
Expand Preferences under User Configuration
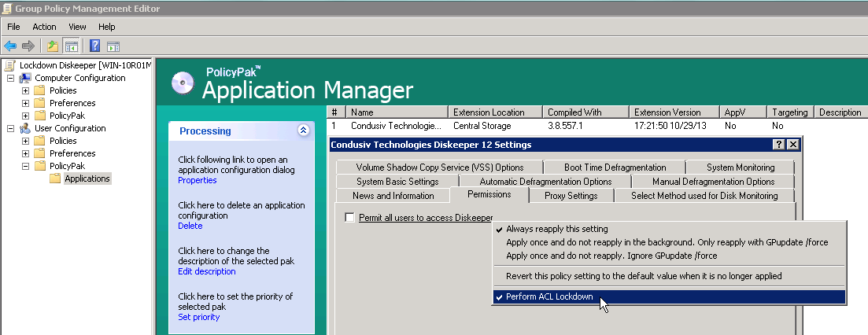[x=25, y=153]
